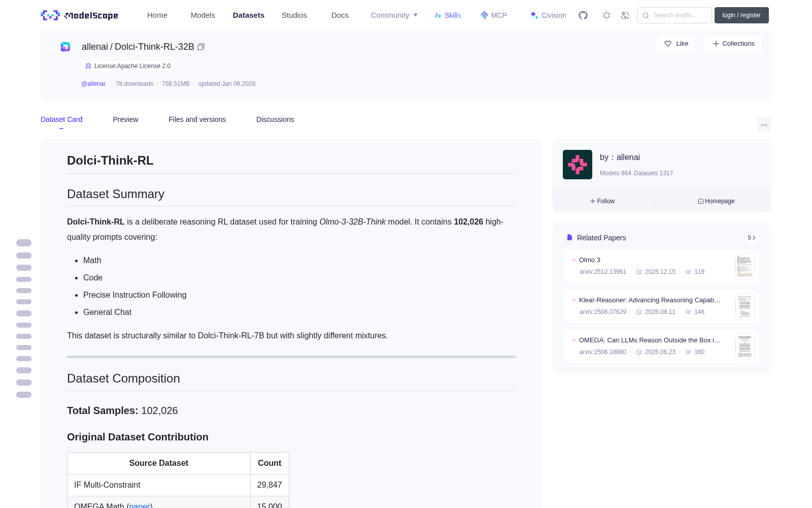Open the Discussions tab
This screenshot has width=812, height=508.
275,119
